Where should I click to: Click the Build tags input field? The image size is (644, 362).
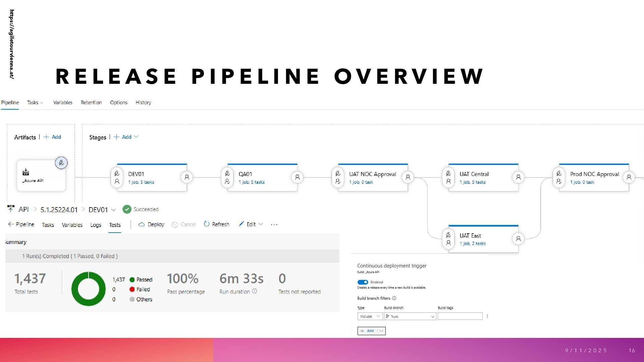pos(460,316)
